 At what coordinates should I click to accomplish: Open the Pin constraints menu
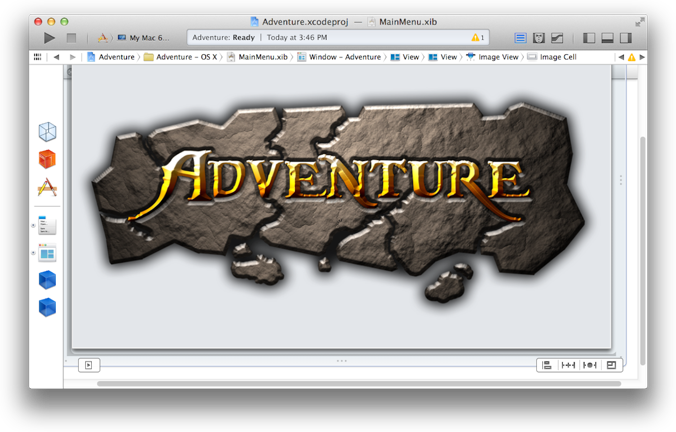[x=568, y=365]
